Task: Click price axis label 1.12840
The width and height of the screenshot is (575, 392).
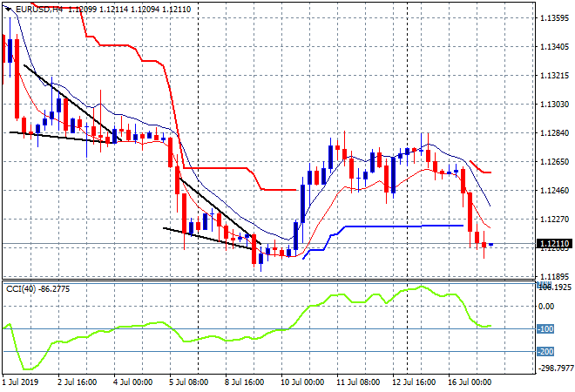Action: pos(555,132)
